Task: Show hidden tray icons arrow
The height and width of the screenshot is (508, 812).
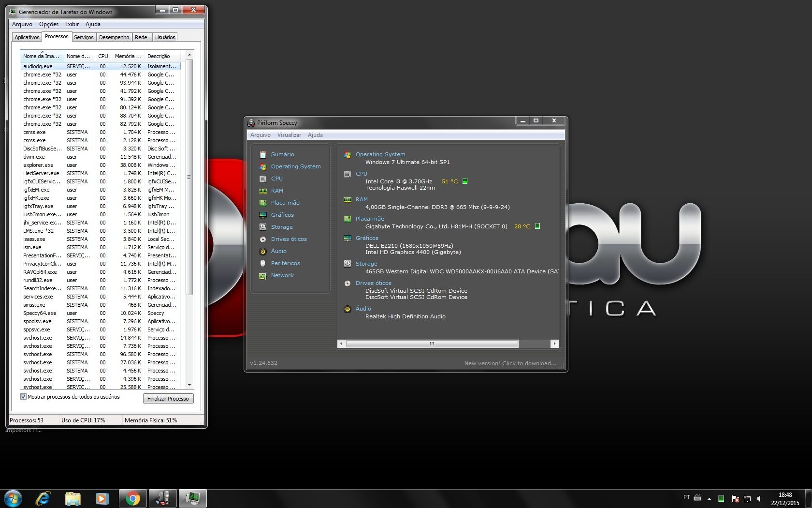Action: coord(709,499)
